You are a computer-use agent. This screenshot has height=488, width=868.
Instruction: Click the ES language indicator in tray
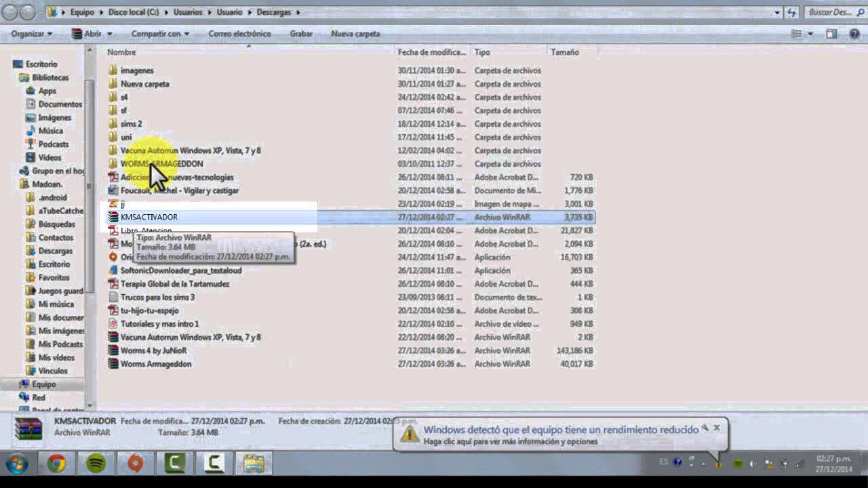663,462
